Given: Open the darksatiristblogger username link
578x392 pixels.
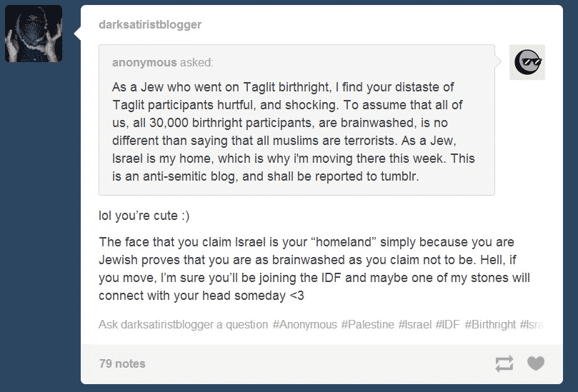Looking at the screenshot, I should tap(150, 24).
